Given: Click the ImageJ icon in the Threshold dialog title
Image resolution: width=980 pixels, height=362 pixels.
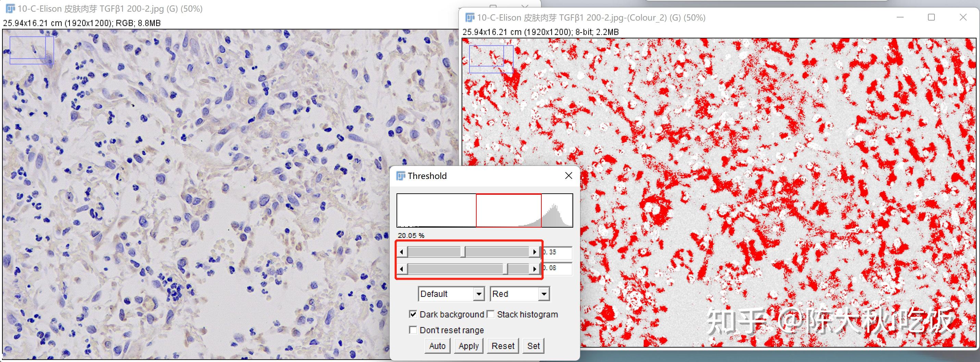Looking at the screenshot, I should click(x=401, y=176).
